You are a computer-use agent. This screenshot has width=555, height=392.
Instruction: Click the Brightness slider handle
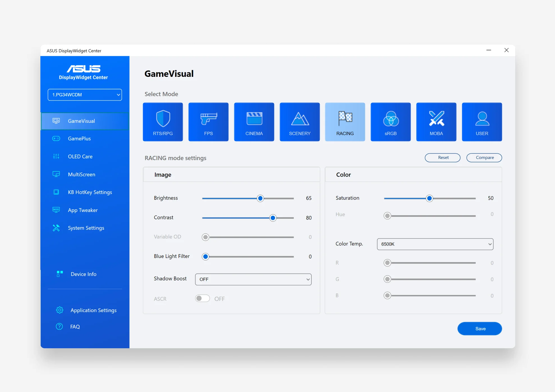click(260, 199)
